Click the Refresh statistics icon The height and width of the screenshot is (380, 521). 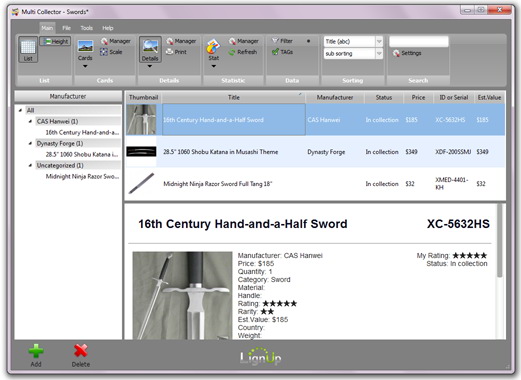coord(232,52)
